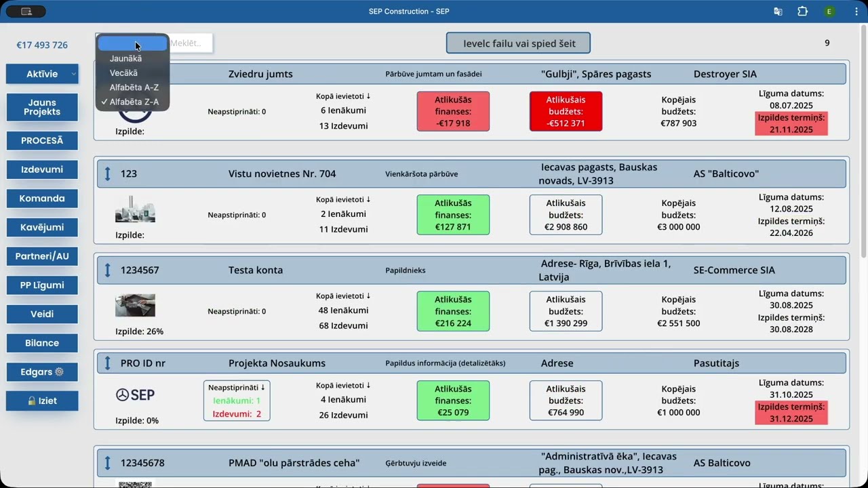Open the green E profile avatar
This screenshot has width=868, height=488.
[x=829, y=12]
